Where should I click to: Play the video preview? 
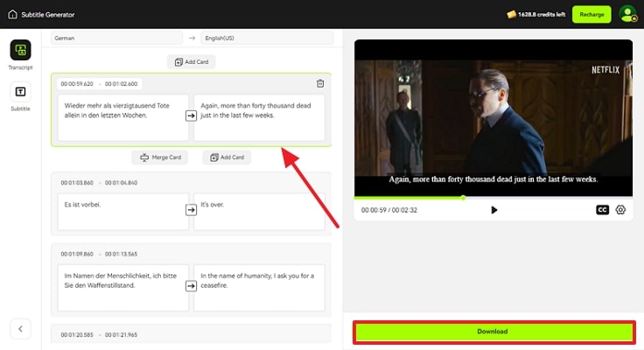[494, 210]
